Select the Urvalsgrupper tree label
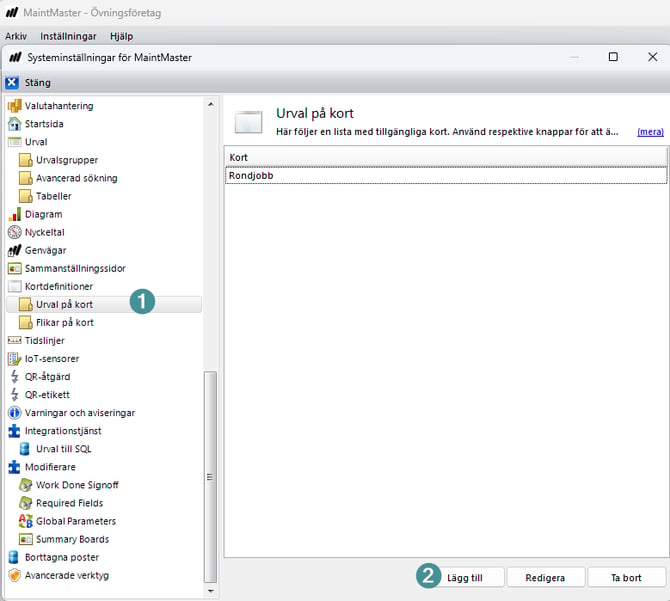Viewport: 670px width, 601px height. 67,160
